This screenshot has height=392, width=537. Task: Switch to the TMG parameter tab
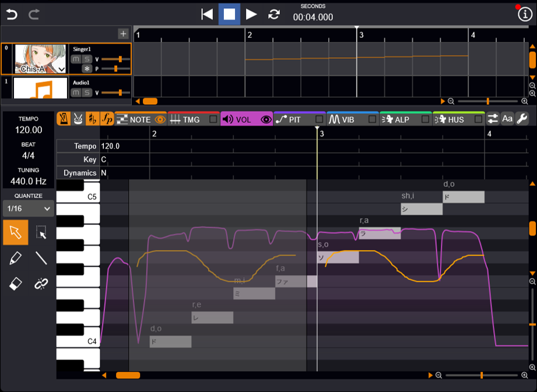pos(185,119)
